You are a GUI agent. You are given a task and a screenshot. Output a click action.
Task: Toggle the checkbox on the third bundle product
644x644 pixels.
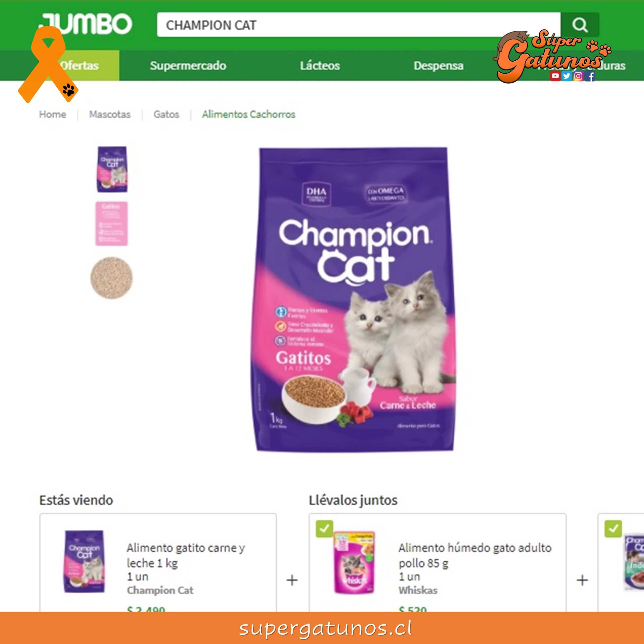tap(613, 528)
